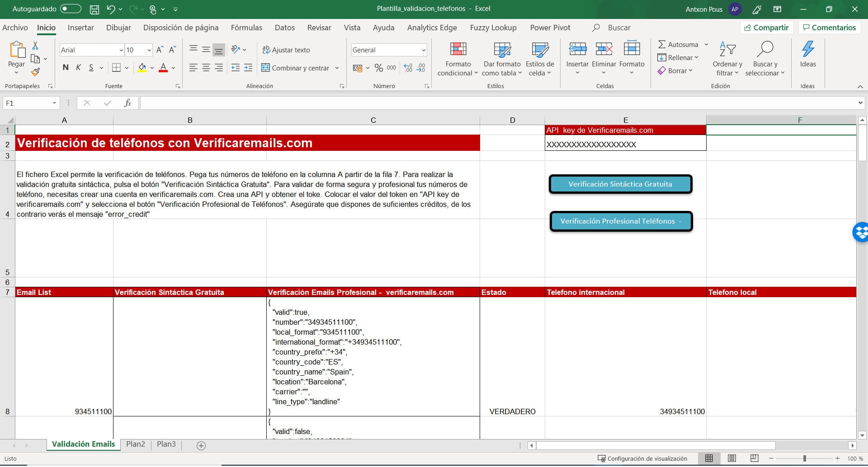Screen dimensions: 868x467
Task: Open the Archivo menu
Action: 15,28
